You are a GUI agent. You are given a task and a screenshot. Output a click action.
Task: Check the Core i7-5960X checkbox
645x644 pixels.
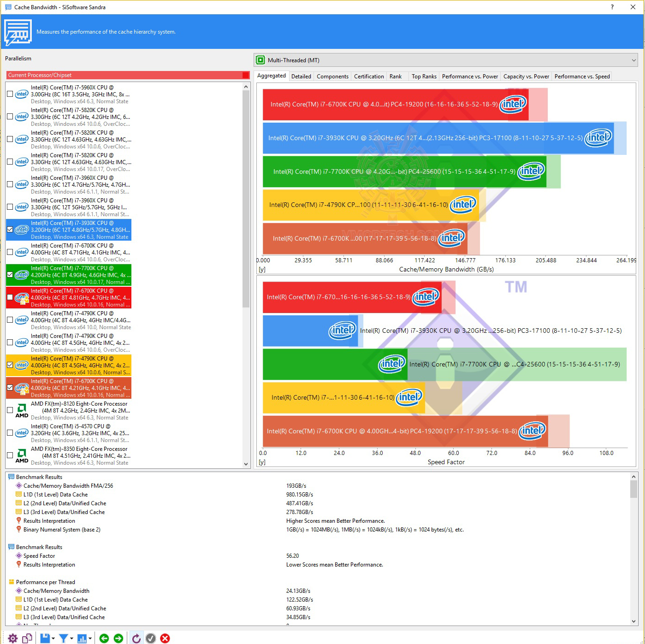point(10,94)
